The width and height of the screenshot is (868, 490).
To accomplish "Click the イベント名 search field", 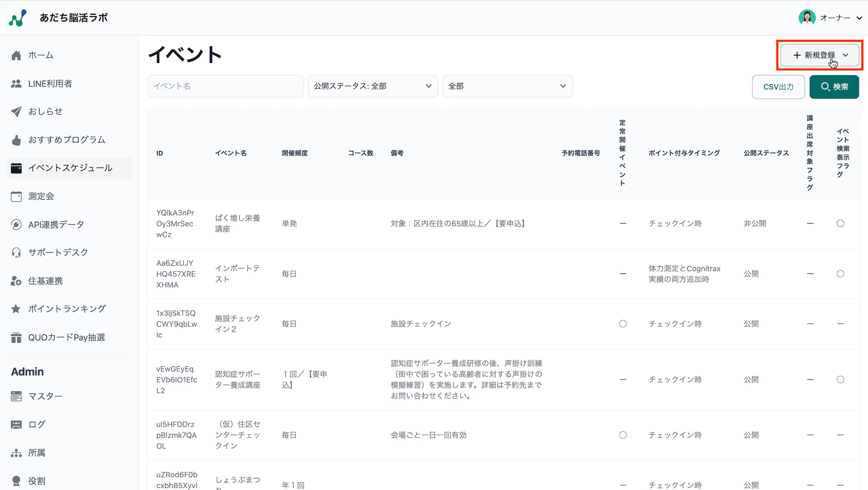I will [x=225, y=86].
